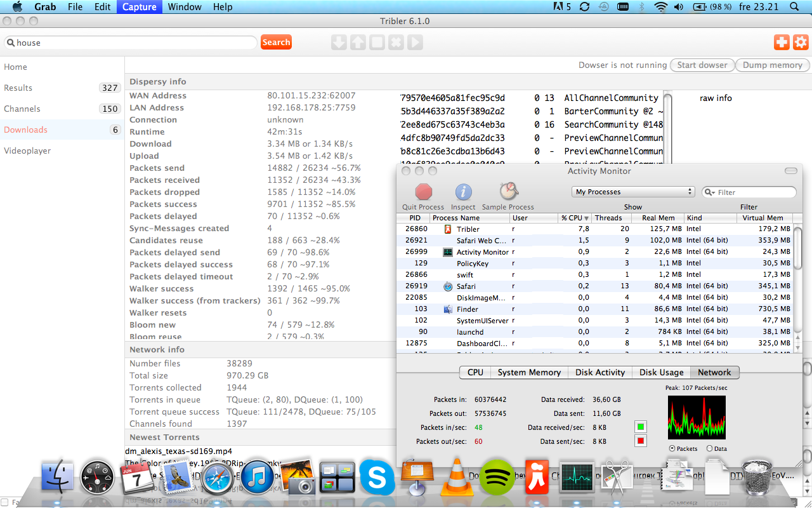Click the Tribler upload arrow toolbar icon
812x508 pixels.
click(358, 43)
